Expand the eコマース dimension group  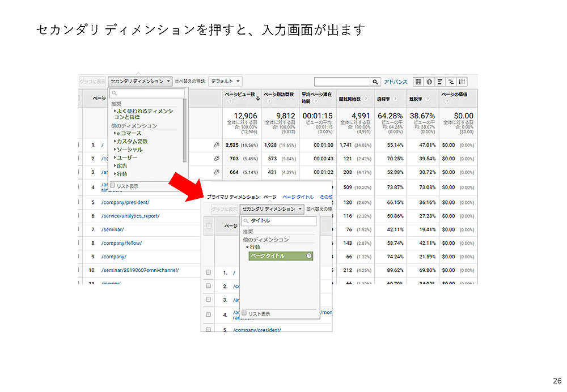click(x=129, y=133)
